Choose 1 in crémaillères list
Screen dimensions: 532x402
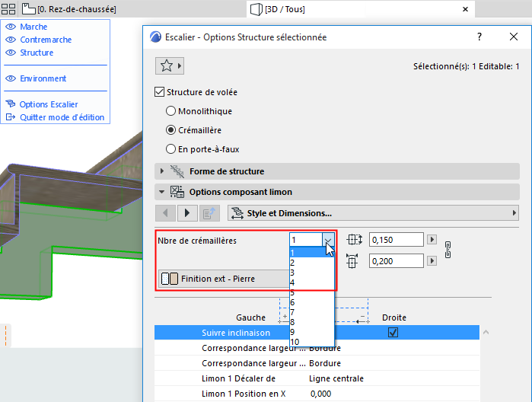(312, 253)
